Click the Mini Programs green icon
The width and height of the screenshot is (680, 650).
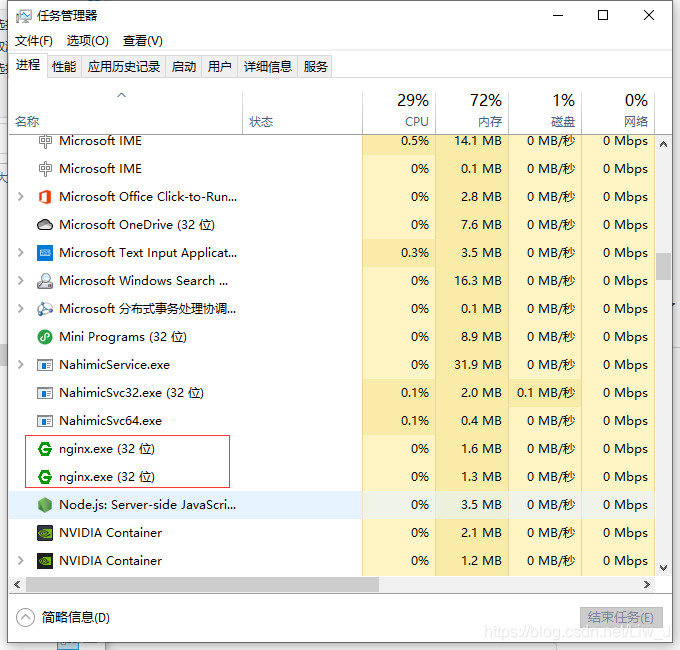pyautogui.click(x=45, y=337)
